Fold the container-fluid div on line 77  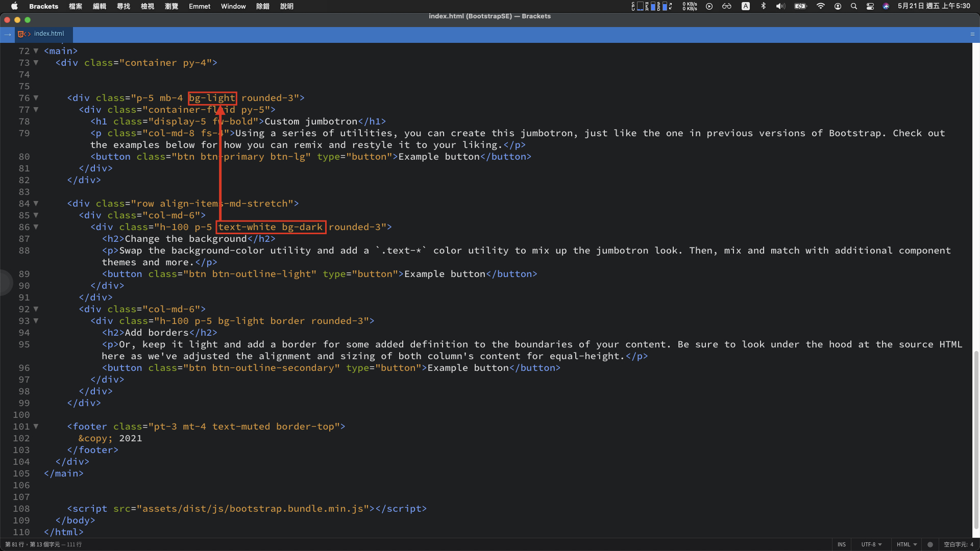[x=36, y=110]
